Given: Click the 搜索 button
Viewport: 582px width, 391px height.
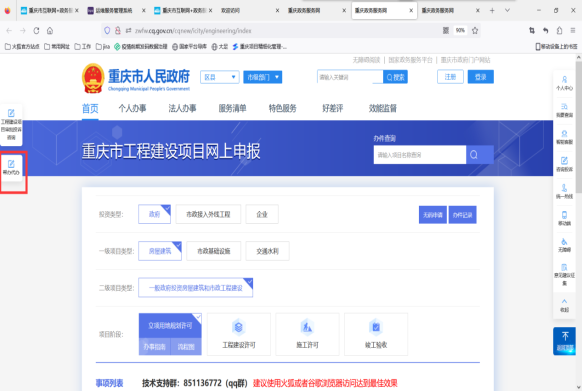Looking at the screenshot, I should pyautogui.click(x=395, y=77).
